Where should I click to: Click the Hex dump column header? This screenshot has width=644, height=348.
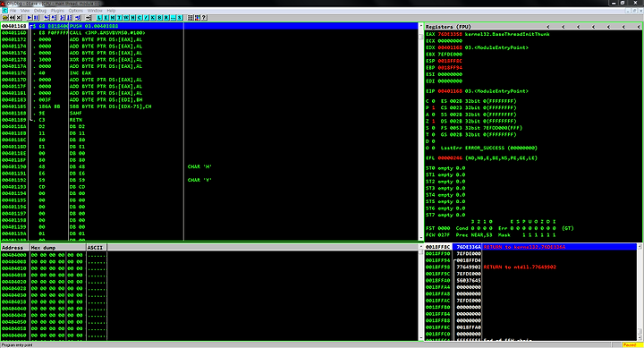58,247
